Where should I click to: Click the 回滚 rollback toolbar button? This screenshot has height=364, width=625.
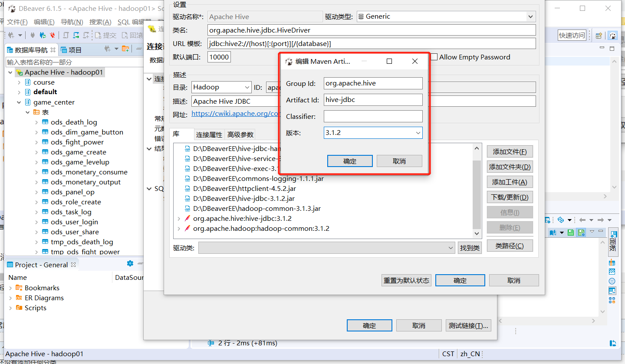tap(132, 35)
